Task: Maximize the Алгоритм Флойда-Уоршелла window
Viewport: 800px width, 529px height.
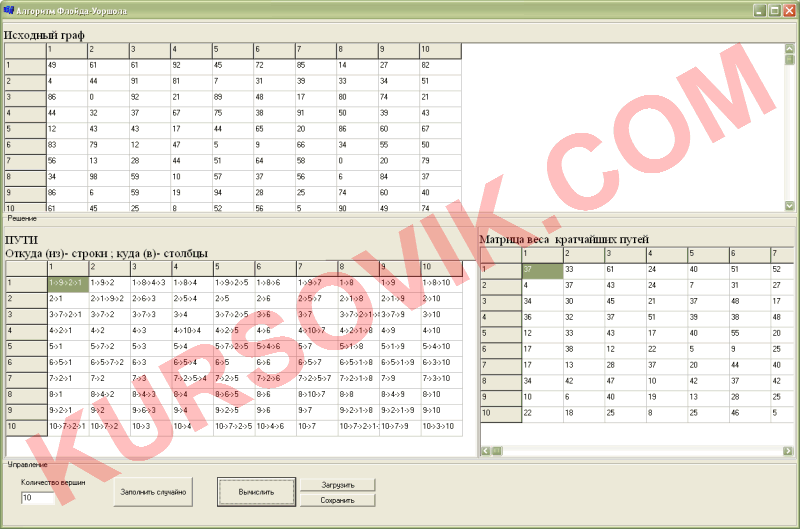Action: [x=774, y=10]
